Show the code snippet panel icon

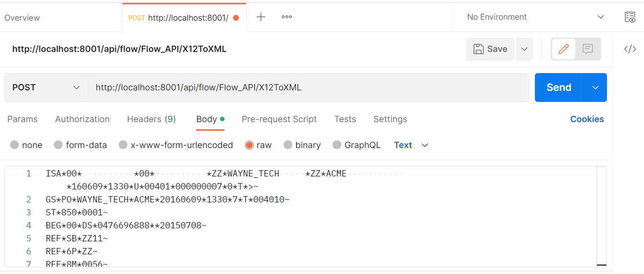(630, 49)
